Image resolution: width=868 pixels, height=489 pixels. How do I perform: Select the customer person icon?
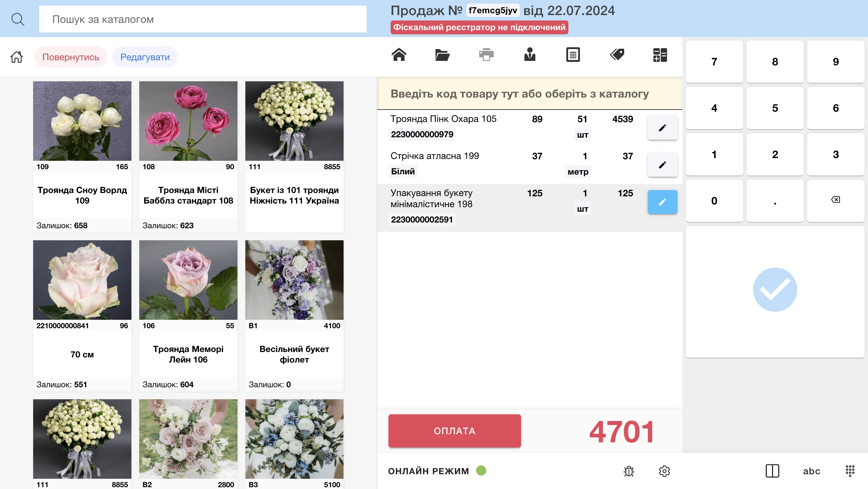[530, 55]
